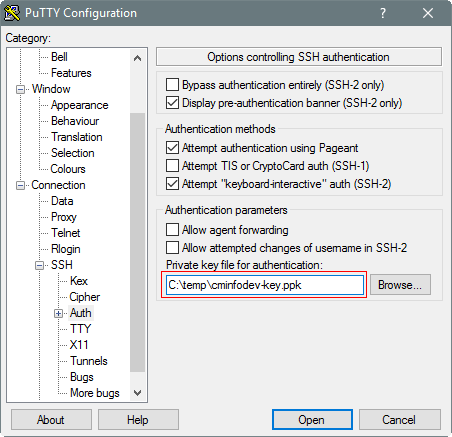Select Features in category tree
The width and height of the screenshot is (452, 437).
[71, 73]
